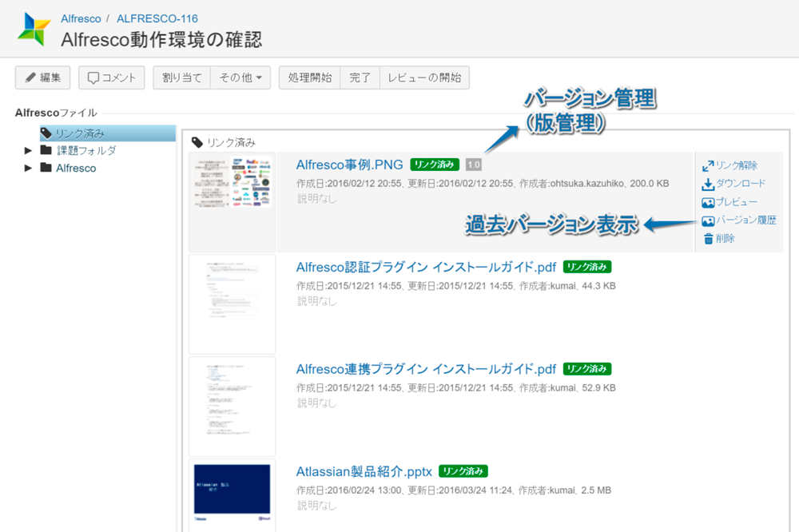
Task: Click the folder icon next to Alfresco tree item
Action: 46,167
